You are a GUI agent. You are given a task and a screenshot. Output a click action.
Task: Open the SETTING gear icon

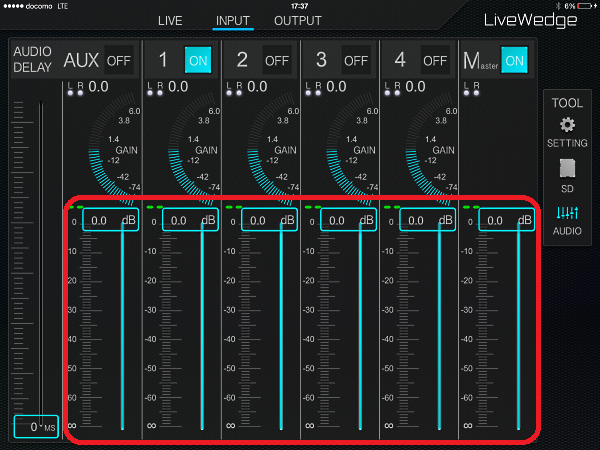pos(567,125)
